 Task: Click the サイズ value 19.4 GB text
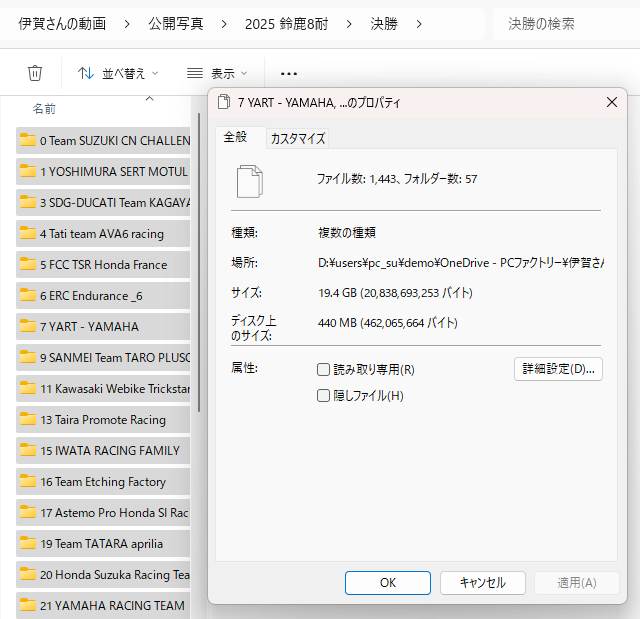tap(395, 293)
